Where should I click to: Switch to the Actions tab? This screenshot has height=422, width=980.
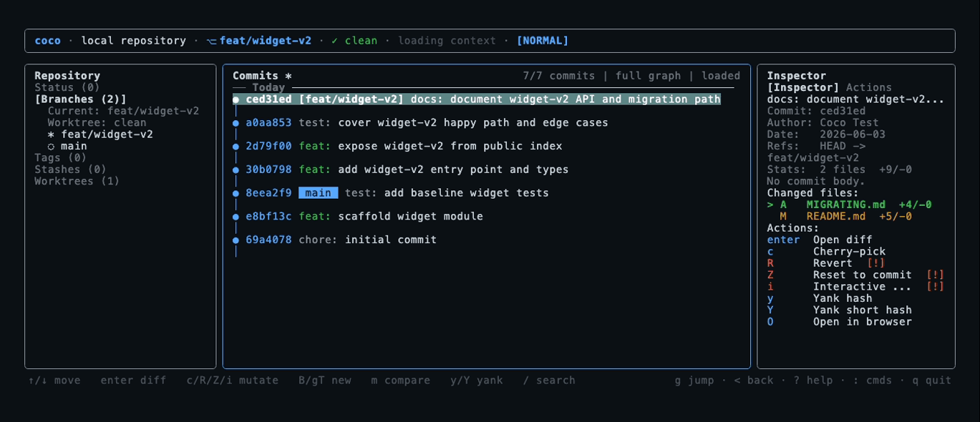(869, 88)
